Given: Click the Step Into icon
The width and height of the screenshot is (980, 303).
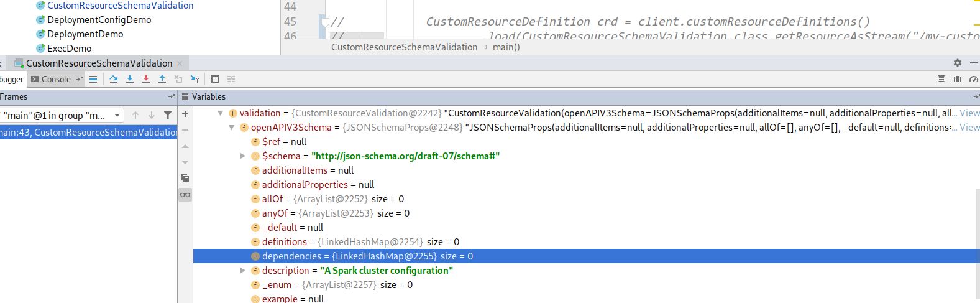Looking at the screenshot, I should click(130, 79).
